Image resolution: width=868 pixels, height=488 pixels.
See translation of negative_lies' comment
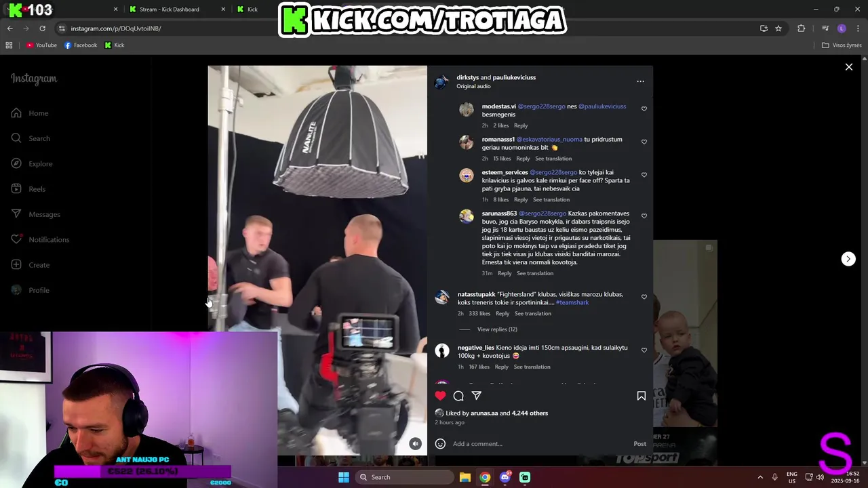[x=532, y=367]
